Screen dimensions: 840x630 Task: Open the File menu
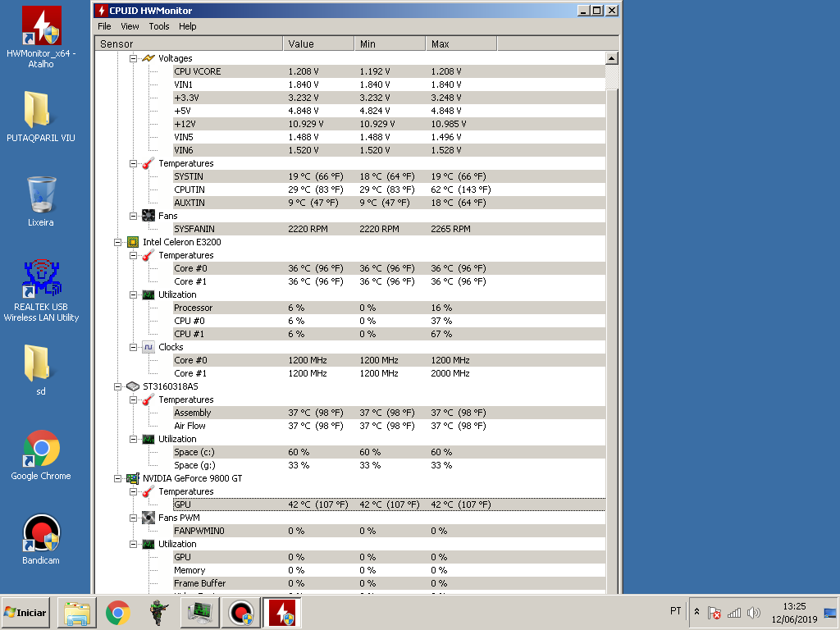(x=104, y=26)
